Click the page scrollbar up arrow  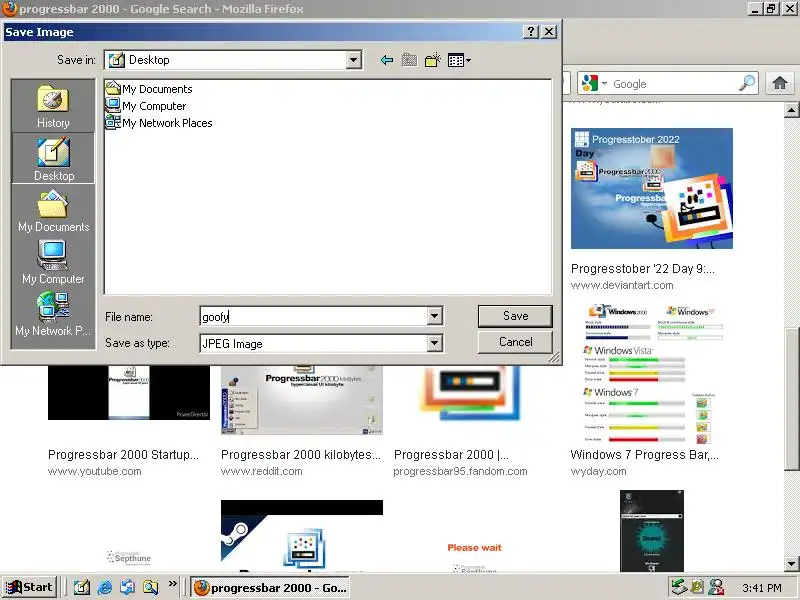point(791,110)
